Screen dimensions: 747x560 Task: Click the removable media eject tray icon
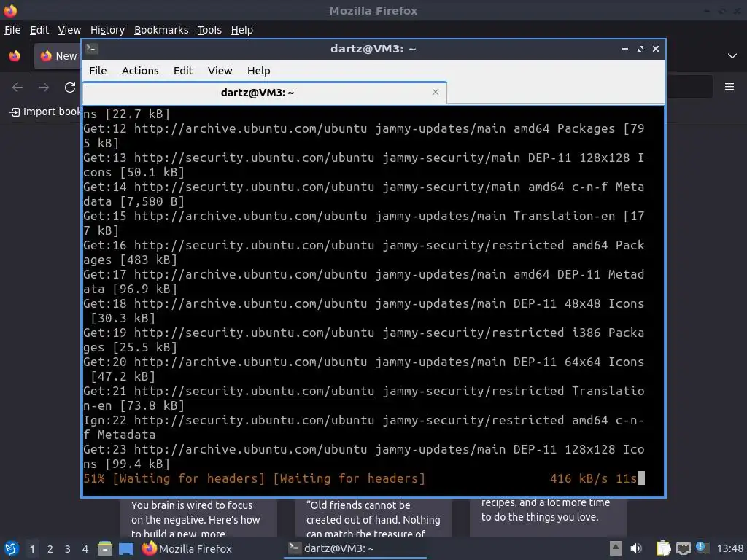(615, 548)
